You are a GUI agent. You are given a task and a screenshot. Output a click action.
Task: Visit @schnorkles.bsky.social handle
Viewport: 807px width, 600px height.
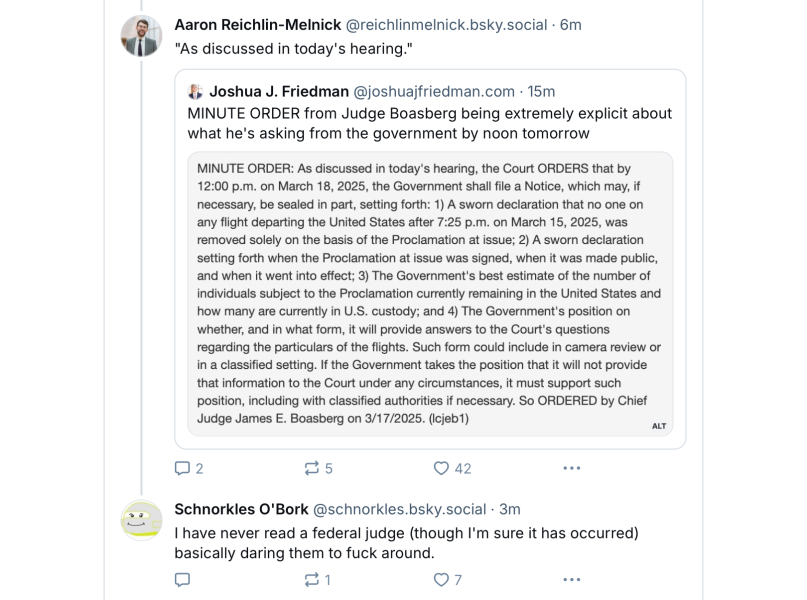coord(400,509)
